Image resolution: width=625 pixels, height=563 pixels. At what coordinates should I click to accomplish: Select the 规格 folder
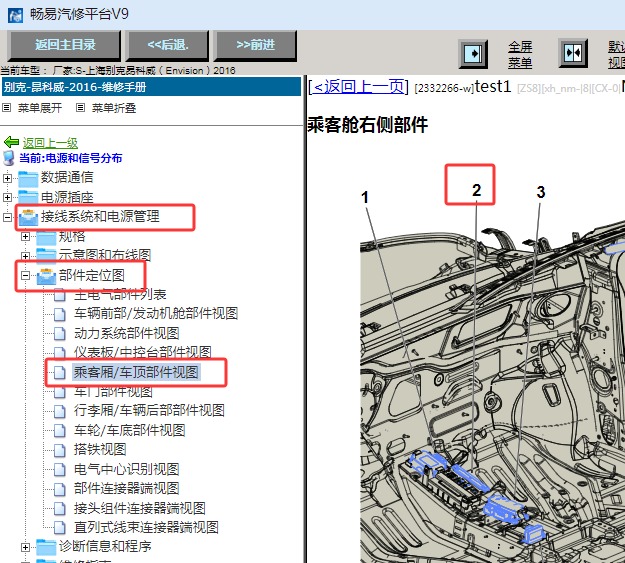coord(72,236)
